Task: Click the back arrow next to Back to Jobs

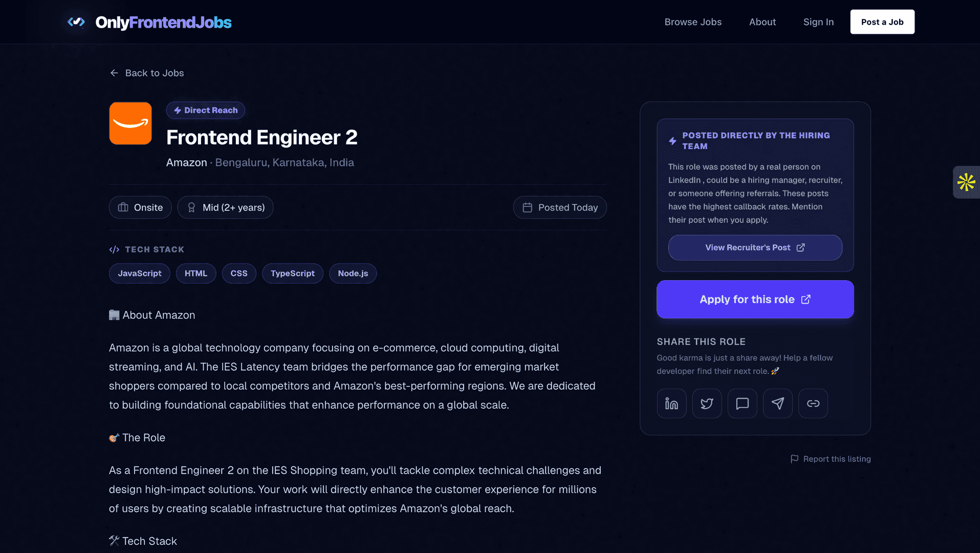Action: (x=114, y=73)
